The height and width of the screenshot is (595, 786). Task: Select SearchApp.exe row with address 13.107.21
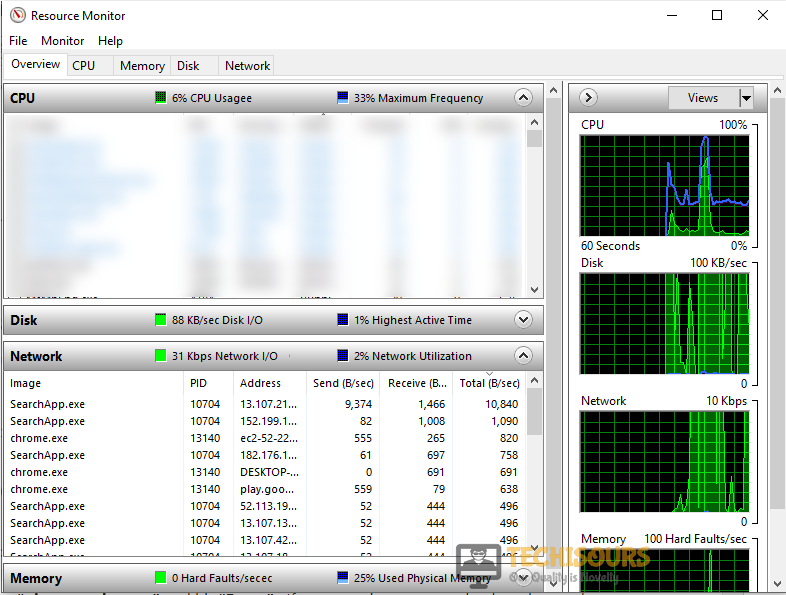pos(265,404)
